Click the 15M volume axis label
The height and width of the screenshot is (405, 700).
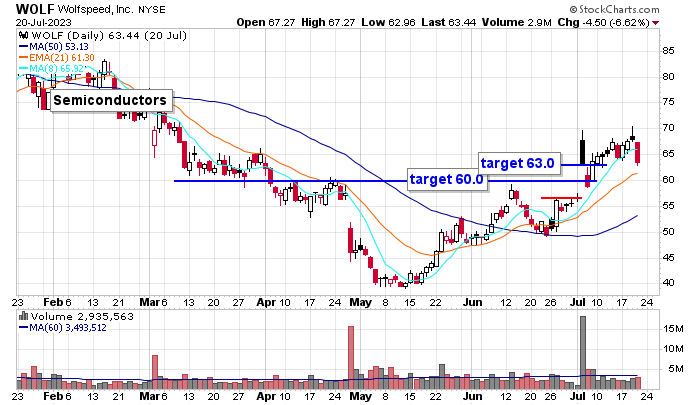click(x=673, y=329)
